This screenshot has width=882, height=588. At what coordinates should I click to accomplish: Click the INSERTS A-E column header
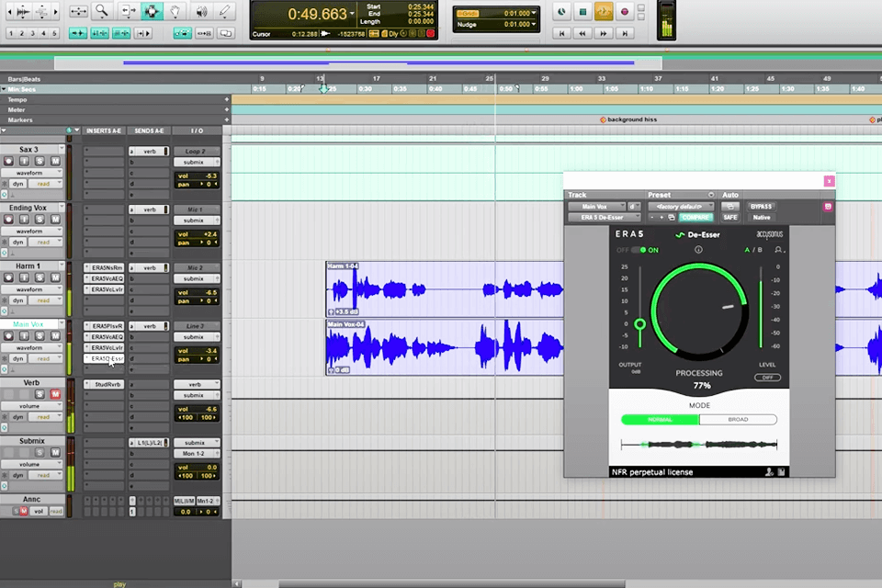[103, 130]
